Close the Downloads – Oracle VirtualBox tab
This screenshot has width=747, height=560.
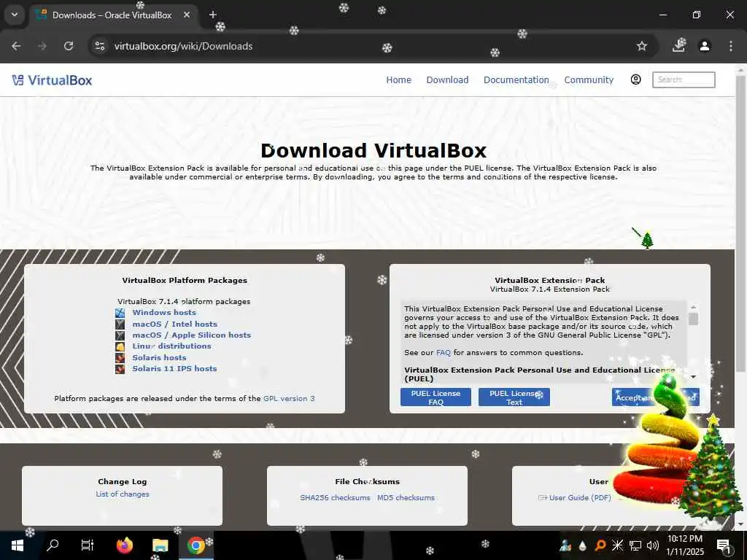coord(187,15)
